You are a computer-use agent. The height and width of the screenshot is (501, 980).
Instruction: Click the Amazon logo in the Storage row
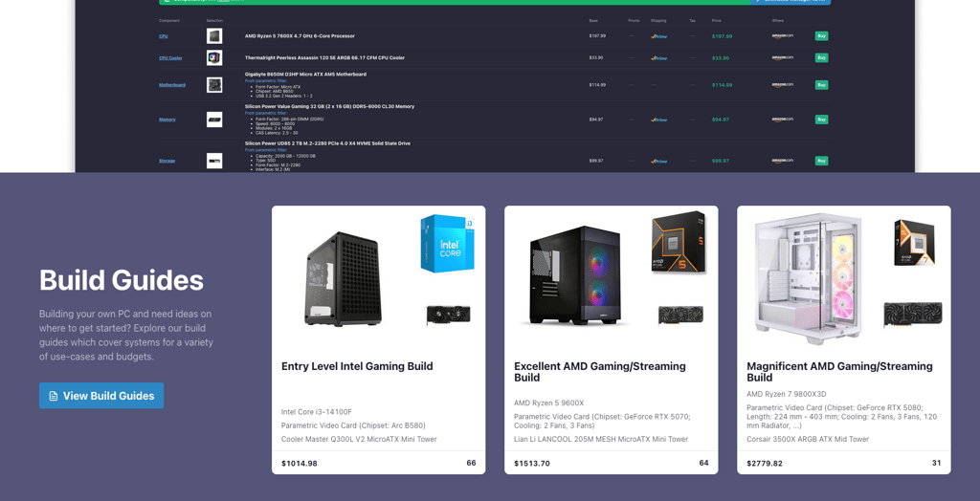783,162
